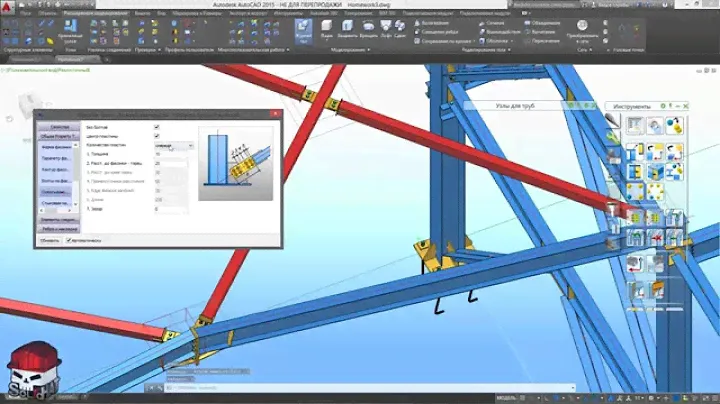Toggle the 'Без болтов' checkbox
720x404 pixels.
pos(156,127)
